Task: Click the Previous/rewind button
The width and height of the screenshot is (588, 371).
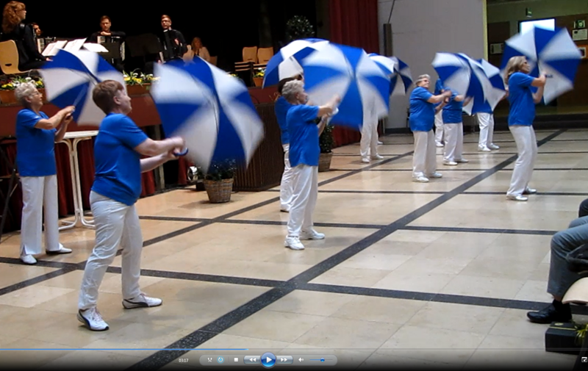Action: (x=252, y=360)
